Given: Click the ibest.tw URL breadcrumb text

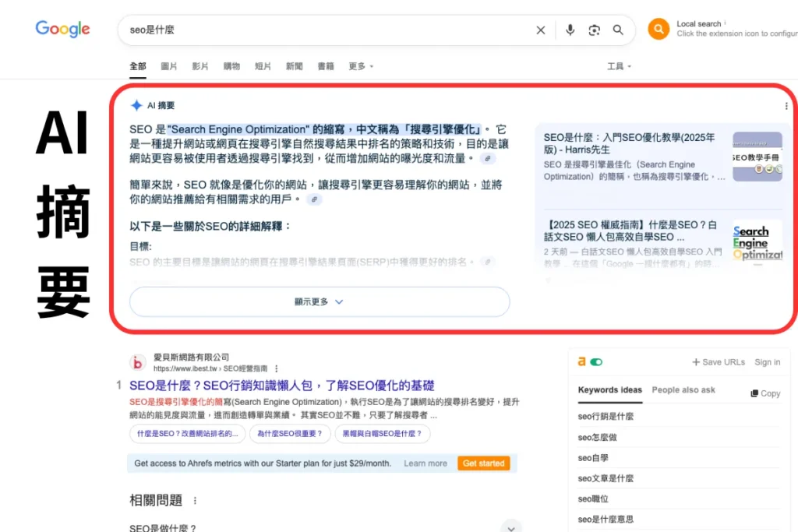Looking at the screenshot, I should click(x=210, y=368).
